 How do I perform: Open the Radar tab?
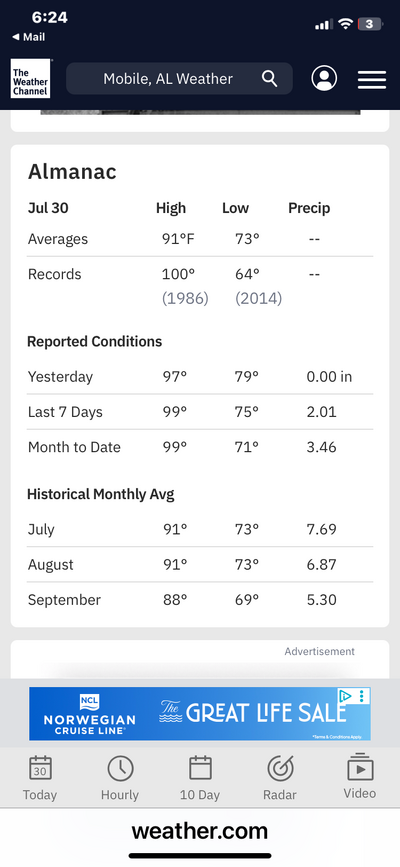pos(280,779)
